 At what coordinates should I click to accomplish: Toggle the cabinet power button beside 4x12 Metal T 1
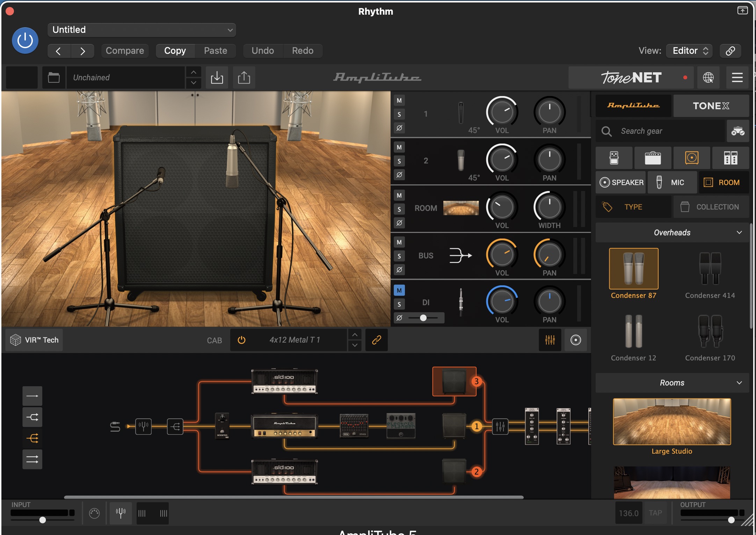pyautogui.click(x=241, y=340)
